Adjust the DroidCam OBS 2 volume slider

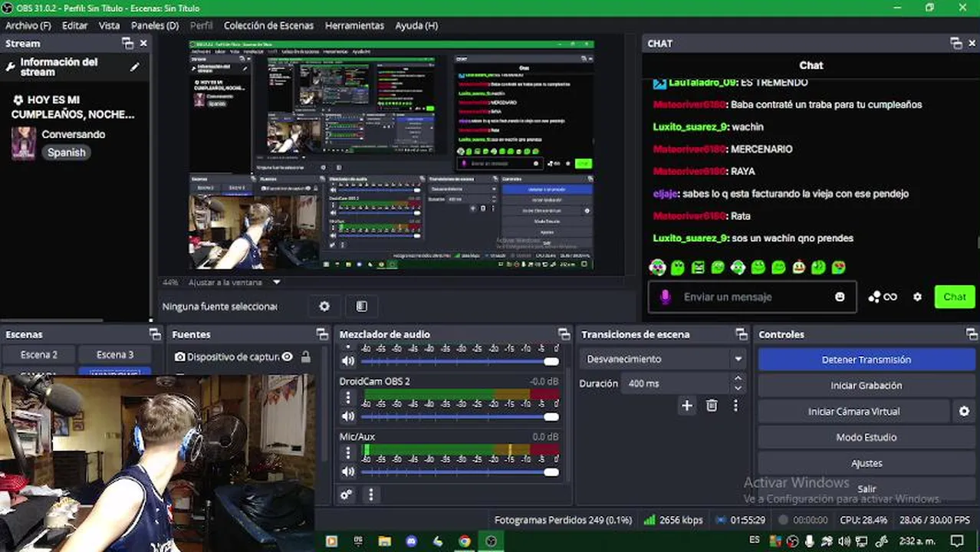tap(460, 417)
